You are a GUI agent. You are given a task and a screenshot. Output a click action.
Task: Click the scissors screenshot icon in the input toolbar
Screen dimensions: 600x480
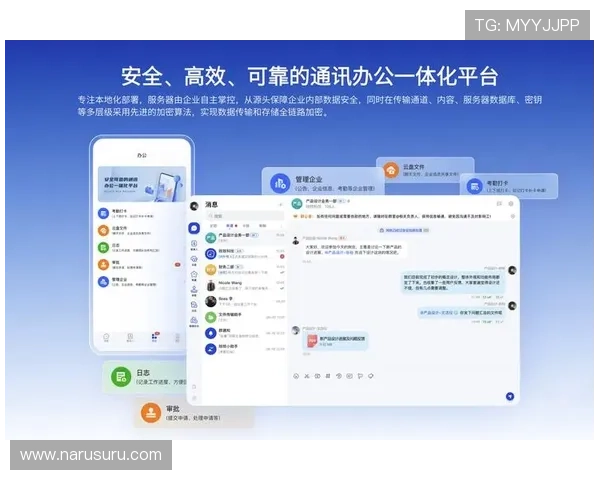(307, 376)
